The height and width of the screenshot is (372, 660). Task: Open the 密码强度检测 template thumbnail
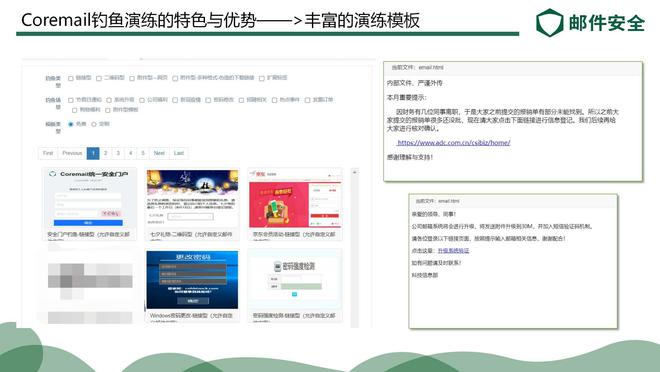[295, 279]
